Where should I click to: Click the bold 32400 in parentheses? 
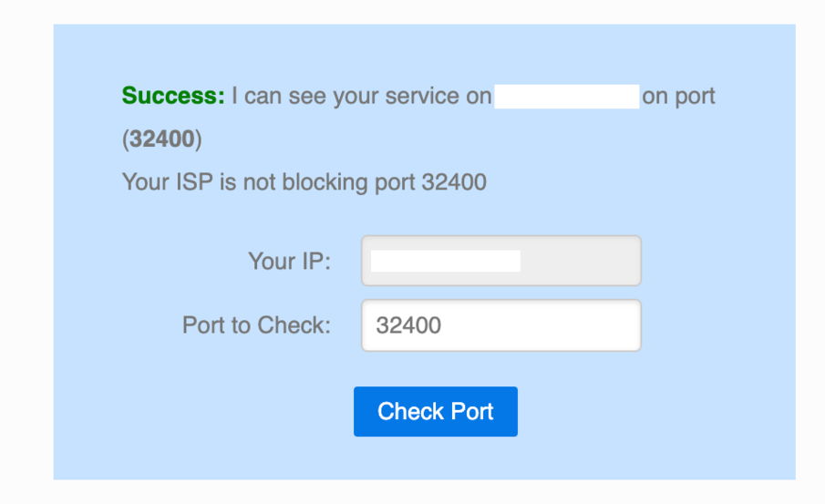click(x=161, y=139)
